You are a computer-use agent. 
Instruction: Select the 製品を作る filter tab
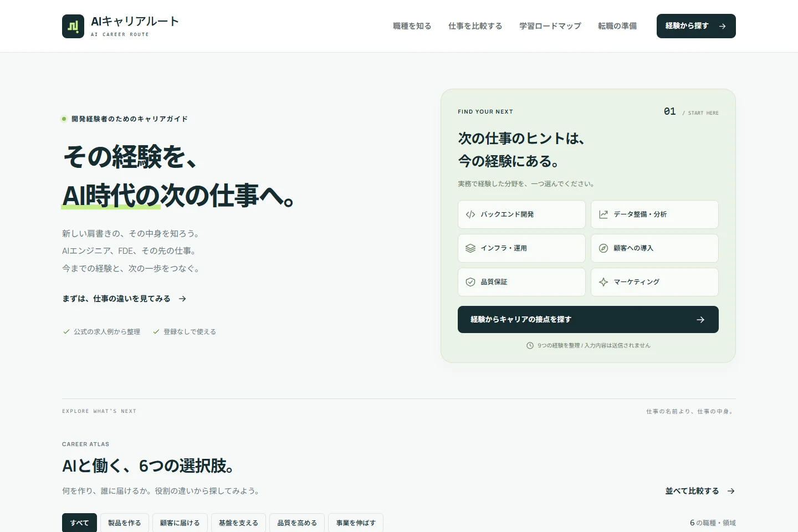coord(124,523)
